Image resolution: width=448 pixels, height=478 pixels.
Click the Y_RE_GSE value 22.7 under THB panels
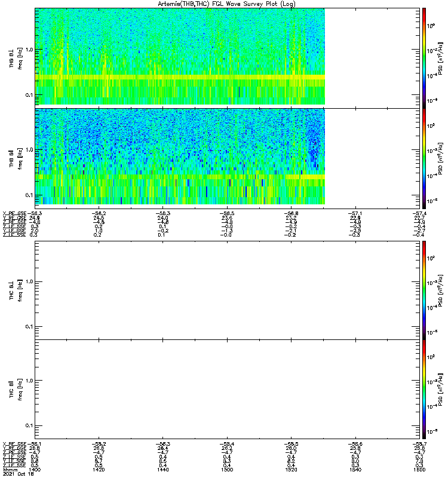420,217
